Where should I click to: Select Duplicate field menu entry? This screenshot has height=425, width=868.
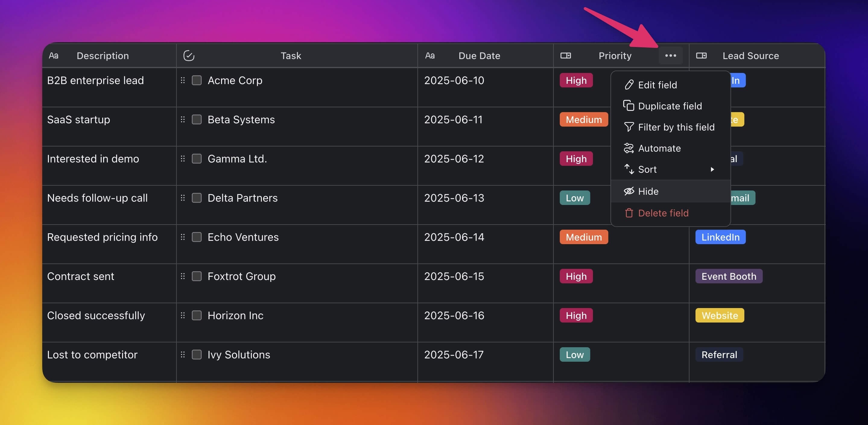(x=670, y=106)
